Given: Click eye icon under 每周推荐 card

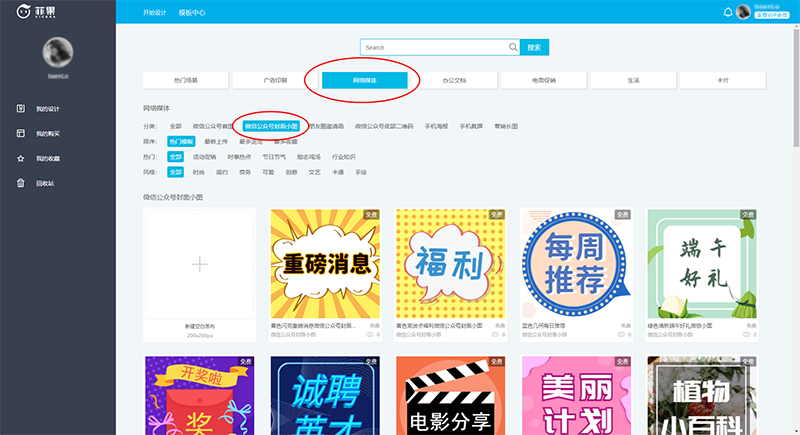Looking at the screenshot, I should click(620, 335).
